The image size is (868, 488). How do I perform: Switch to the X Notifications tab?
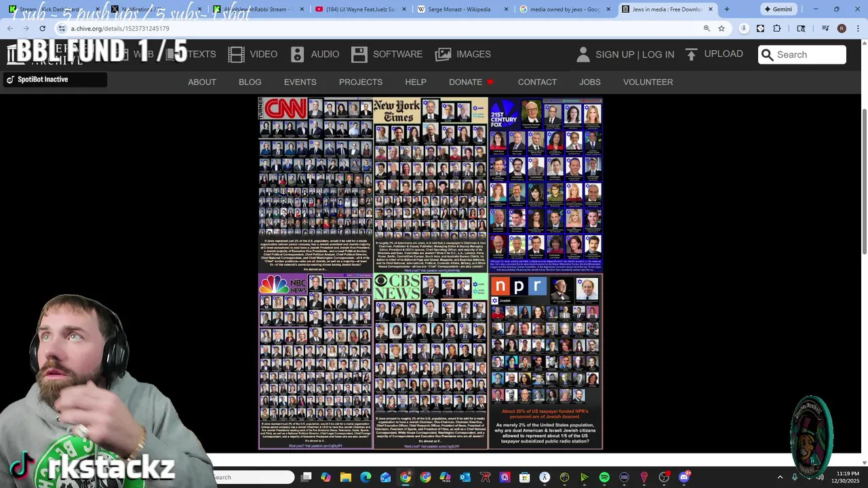(x=156, y=9)
